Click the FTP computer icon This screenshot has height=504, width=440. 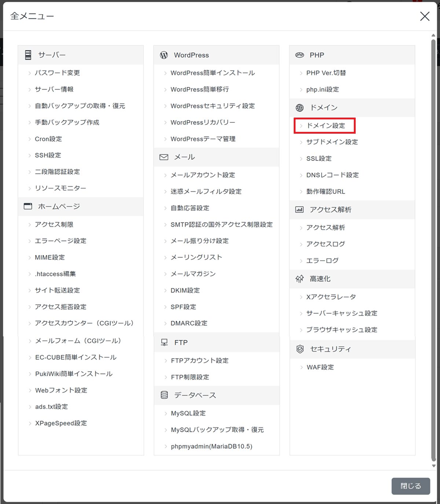[164, 342]
